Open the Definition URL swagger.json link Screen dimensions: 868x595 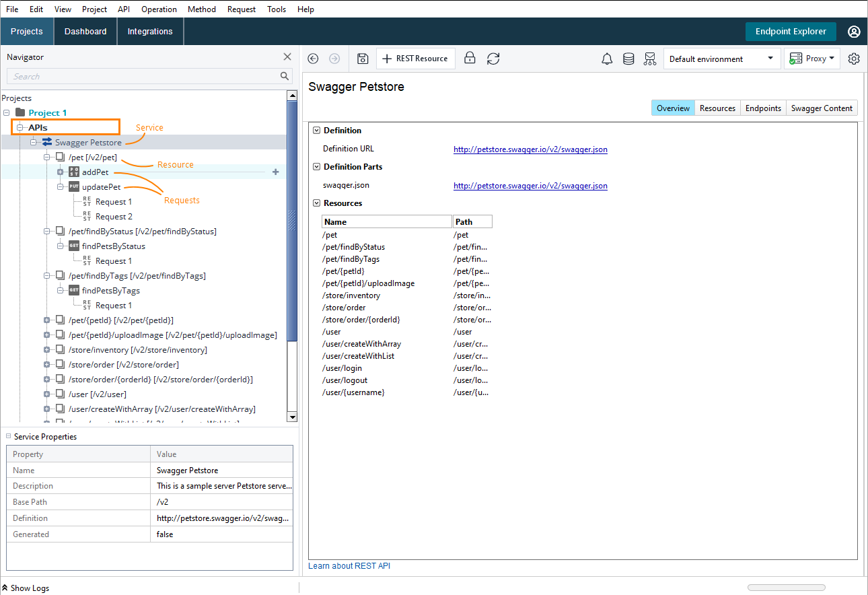pos(530,149)
